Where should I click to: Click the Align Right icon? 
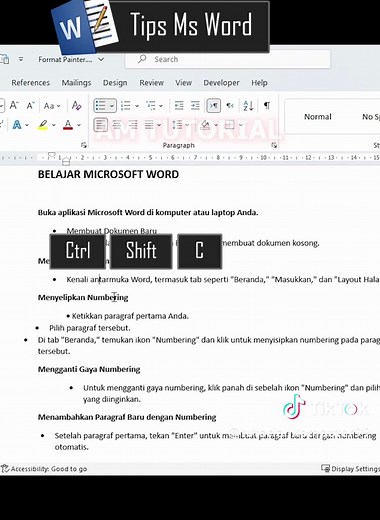(133, 125)
